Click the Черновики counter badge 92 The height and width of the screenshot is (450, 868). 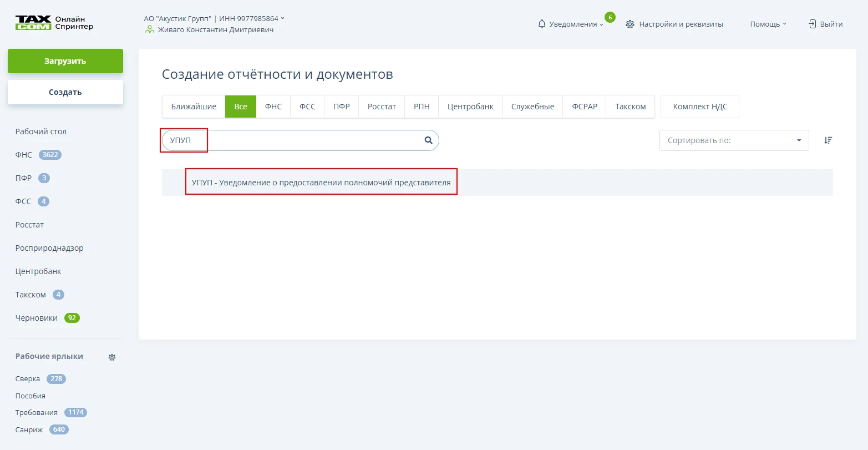pos(72,318)
